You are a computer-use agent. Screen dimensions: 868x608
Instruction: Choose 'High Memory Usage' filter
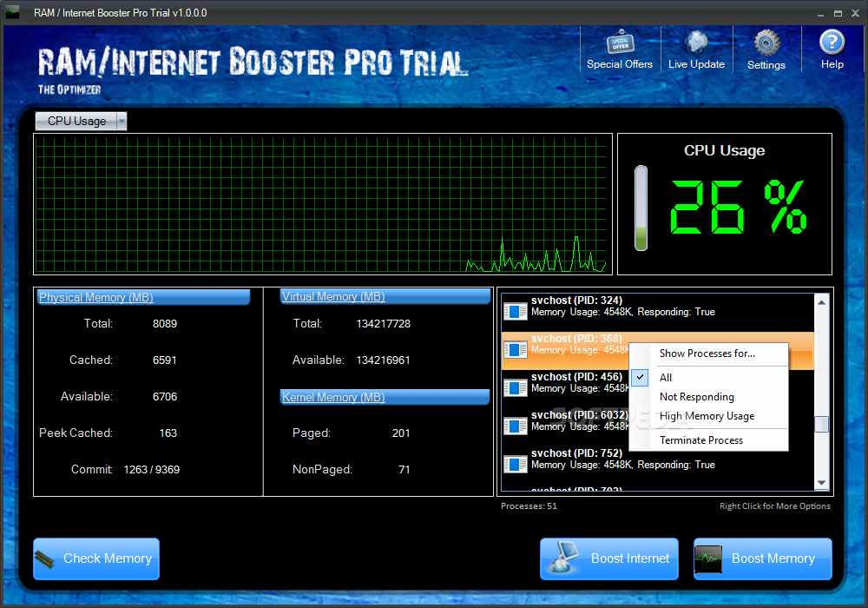[708, 416]
